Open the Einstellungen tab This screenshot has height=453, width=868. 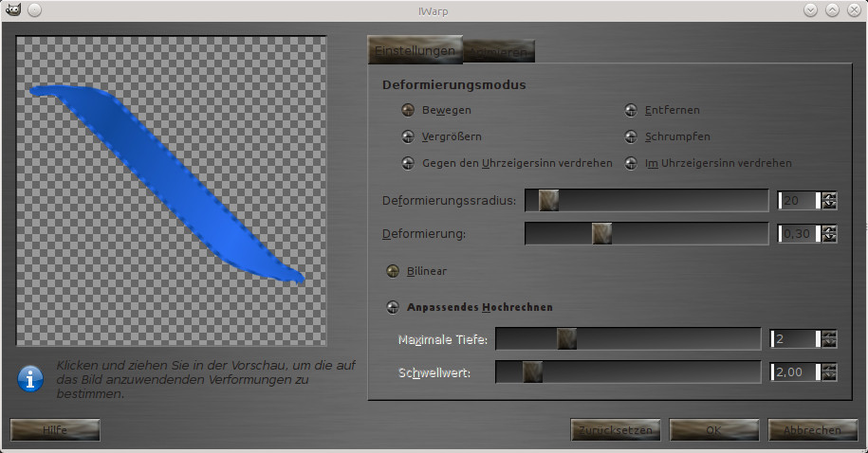coord(415,50)
